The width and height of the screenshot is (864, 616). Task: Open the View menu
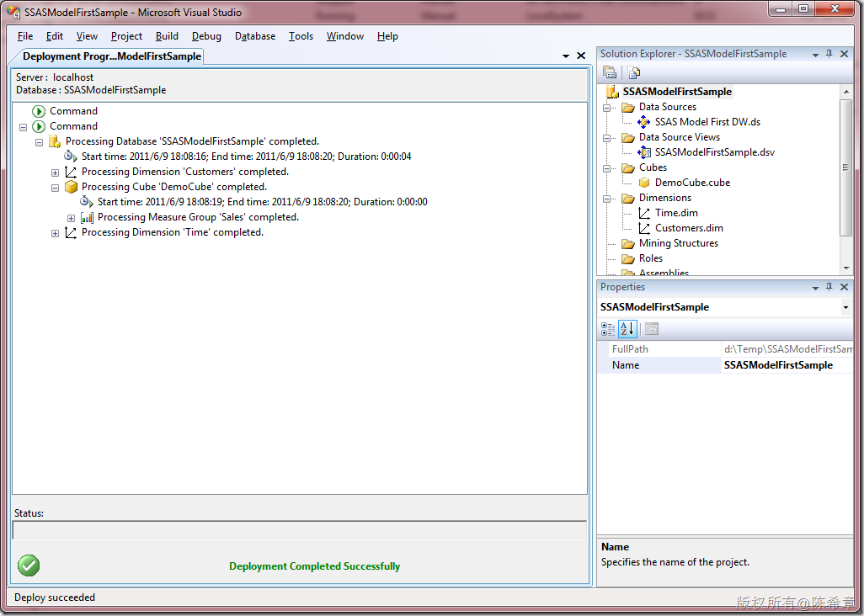point(87,36)
